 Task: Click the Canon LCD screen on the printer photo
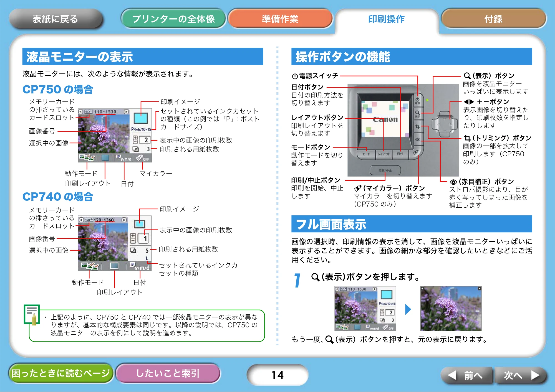385,119
